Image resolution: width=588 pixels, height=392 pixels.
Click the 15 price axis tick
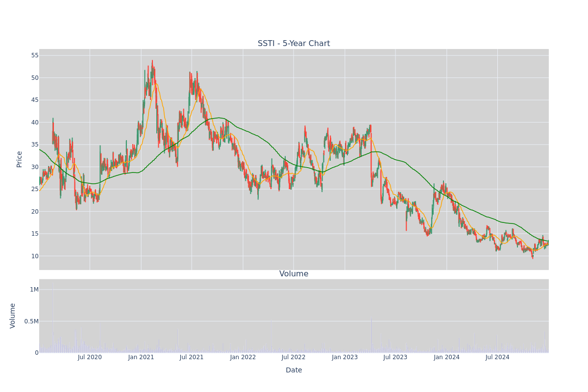click(35, 234)
